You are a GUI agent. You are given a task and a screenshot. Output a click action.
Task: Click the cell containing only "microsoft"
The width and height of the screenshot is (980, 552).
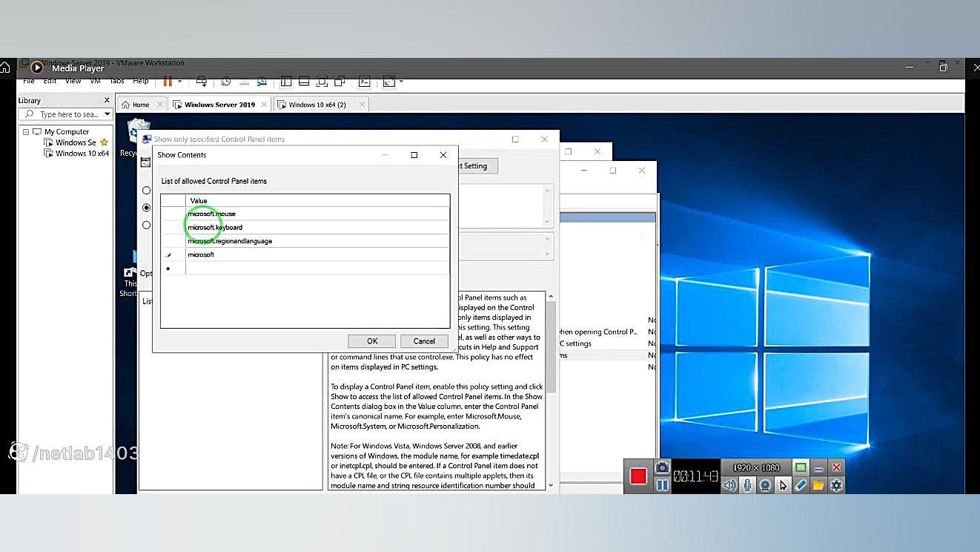(x=317, y=254)
